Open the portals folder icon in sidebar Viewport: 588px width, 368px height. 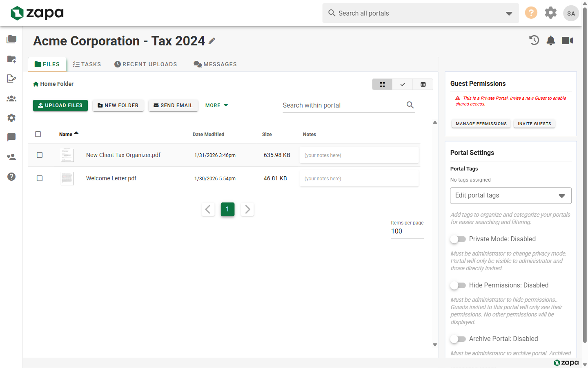tap(11, 39)
